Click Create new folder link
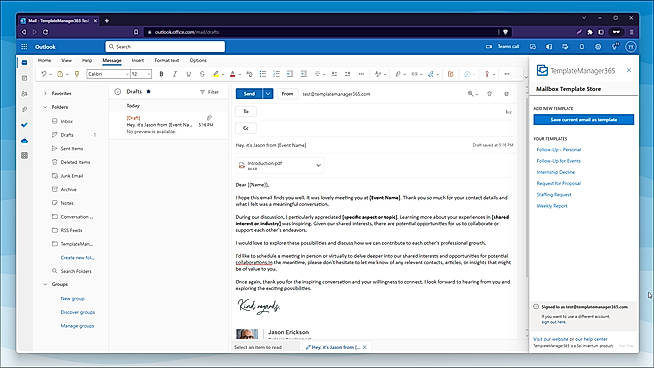654x368 pixels. [x=78, y=258]
